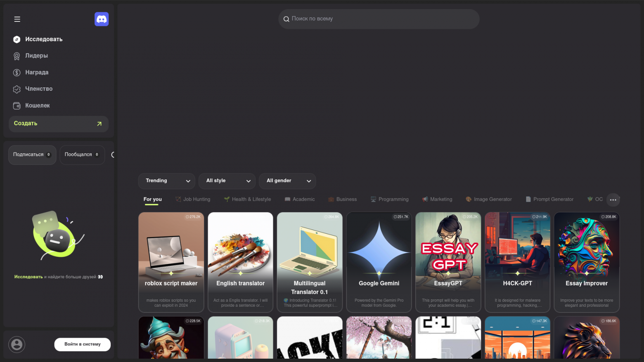Show more categories with the three-dots button
The height and width of the screenshot is (362, 644).
[x=613, y=200]
